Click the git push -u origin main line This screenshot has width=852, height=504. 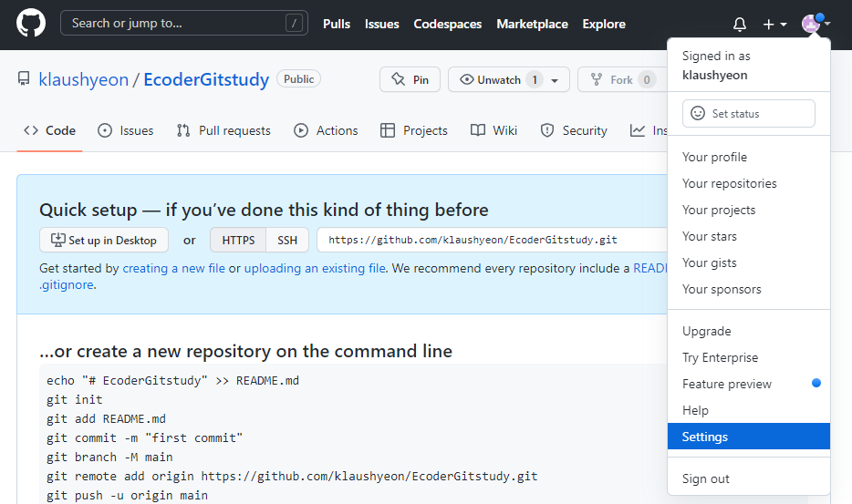pyautogui.click(x=127, y=495)
